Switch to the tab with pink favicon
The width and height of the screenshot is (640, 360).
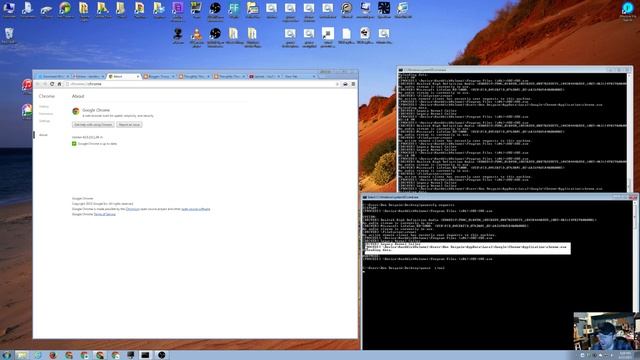tap(264, 76)
